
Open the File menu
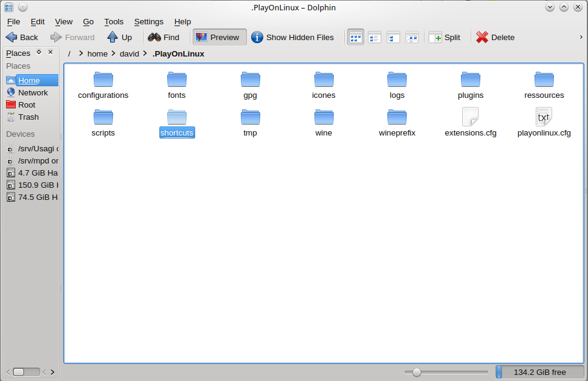pyautogui.click(x=13, y=22)
